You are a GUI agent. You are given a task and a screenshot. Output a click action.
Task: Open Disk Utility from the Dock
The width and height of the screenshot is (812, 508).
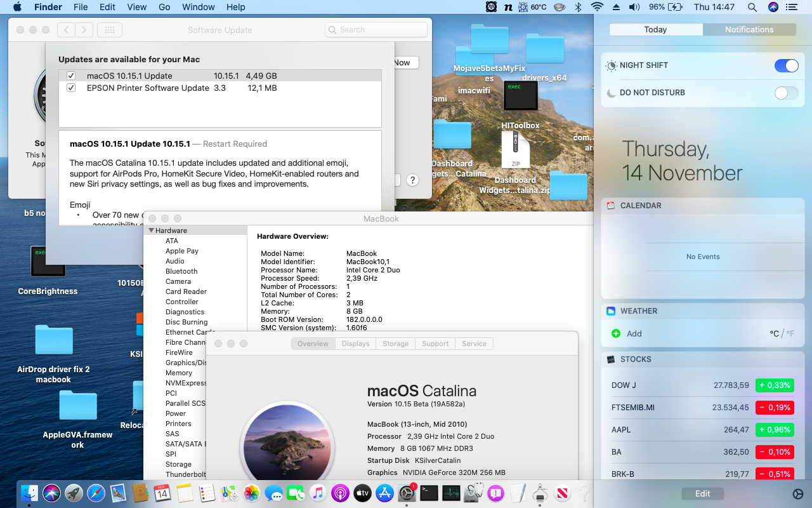point(473,493)
